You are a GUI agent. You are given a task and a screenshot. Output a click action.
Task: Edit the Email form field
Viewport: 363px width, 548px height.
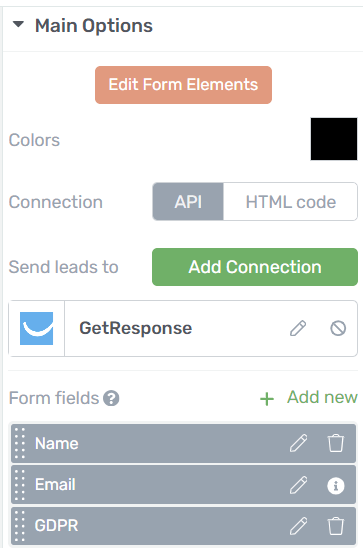298,485
